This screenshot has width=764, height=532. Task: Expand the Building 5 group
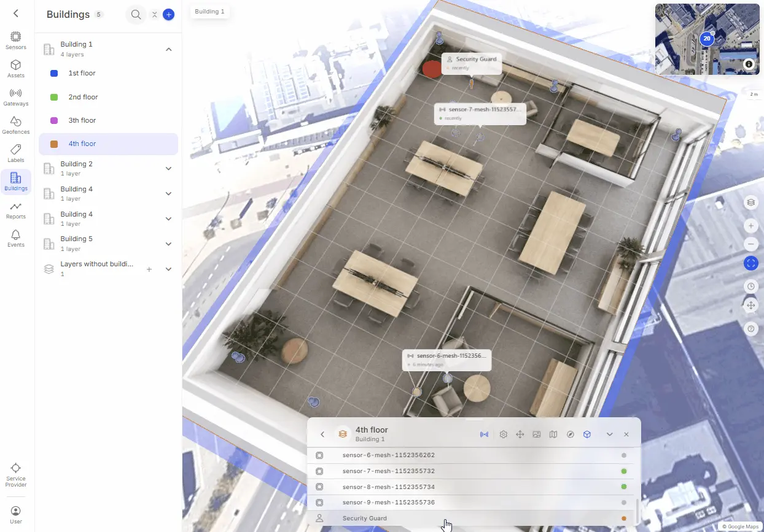[x=169, y=244]
